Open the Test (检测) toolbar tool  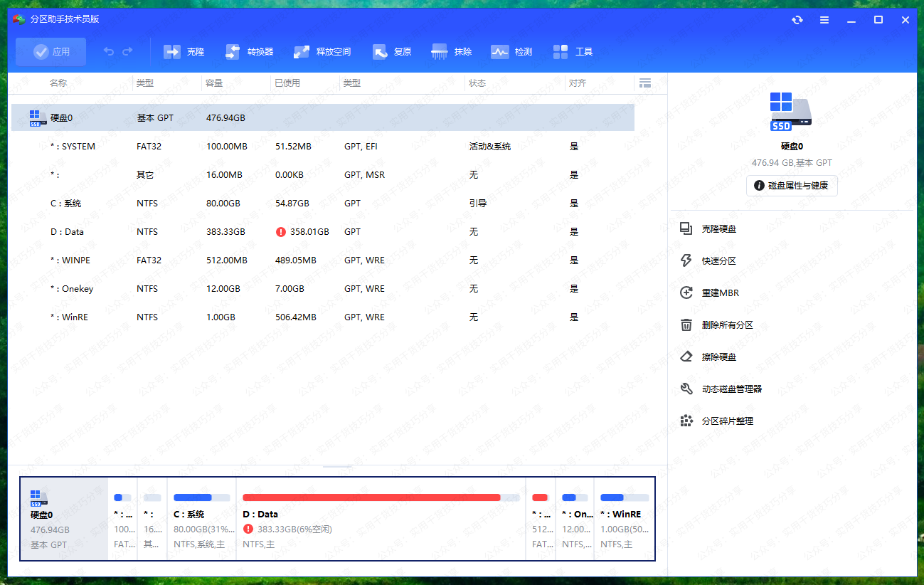[x=500, y=51]
